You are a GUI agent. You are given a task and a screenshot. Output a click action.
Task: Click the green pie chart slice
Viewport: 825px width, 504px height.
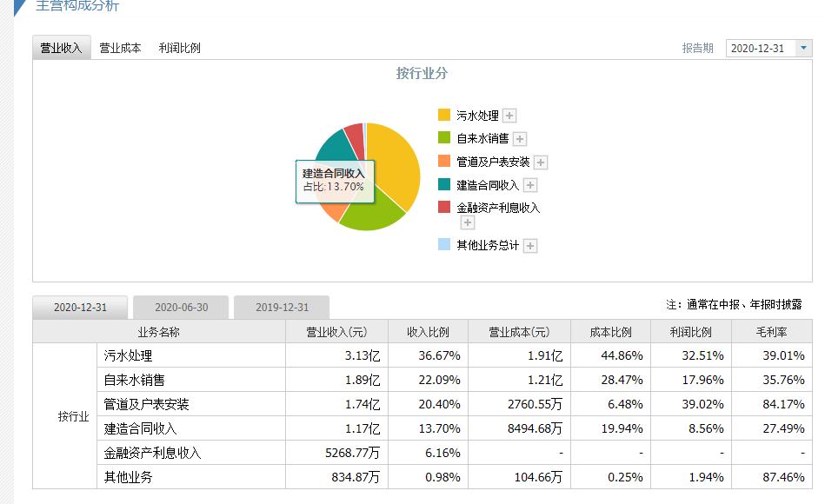371,210
